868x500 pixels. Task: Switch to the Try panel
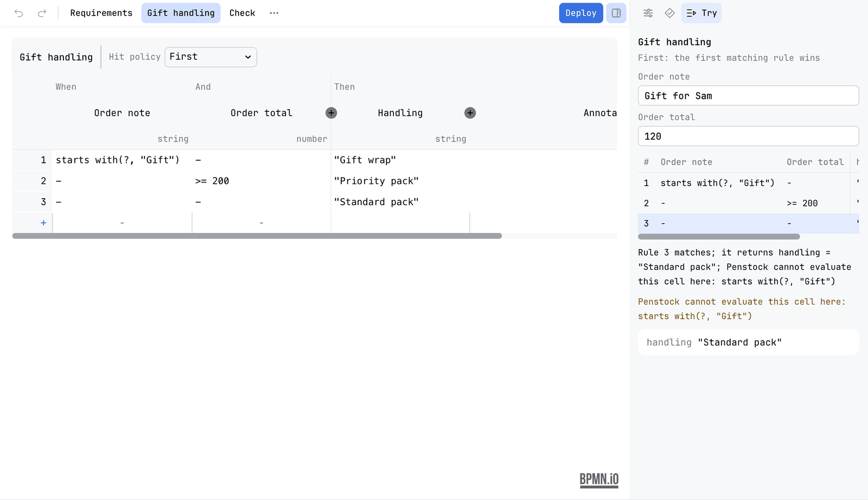pos(701,13)
